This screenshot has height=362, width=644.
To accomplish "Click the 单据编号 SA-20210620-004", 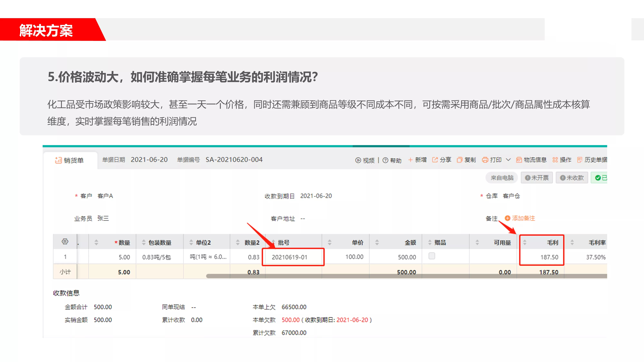I will click(x=234, y=160).
